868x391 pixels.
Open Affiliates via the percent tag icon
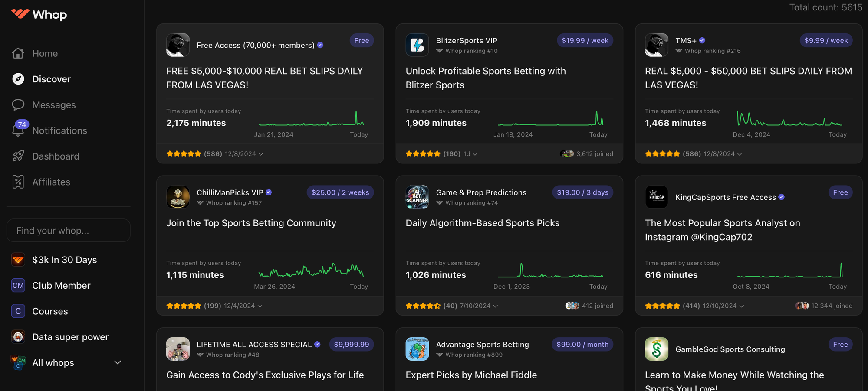pyautogui.click(x=18, y=182)
